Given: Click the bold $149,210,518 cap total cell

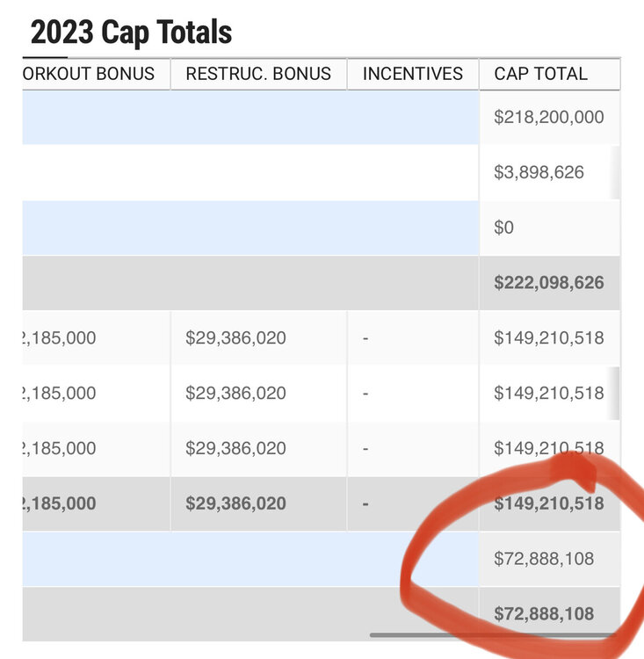Looking at the screenshot, I should pos(549,503).
